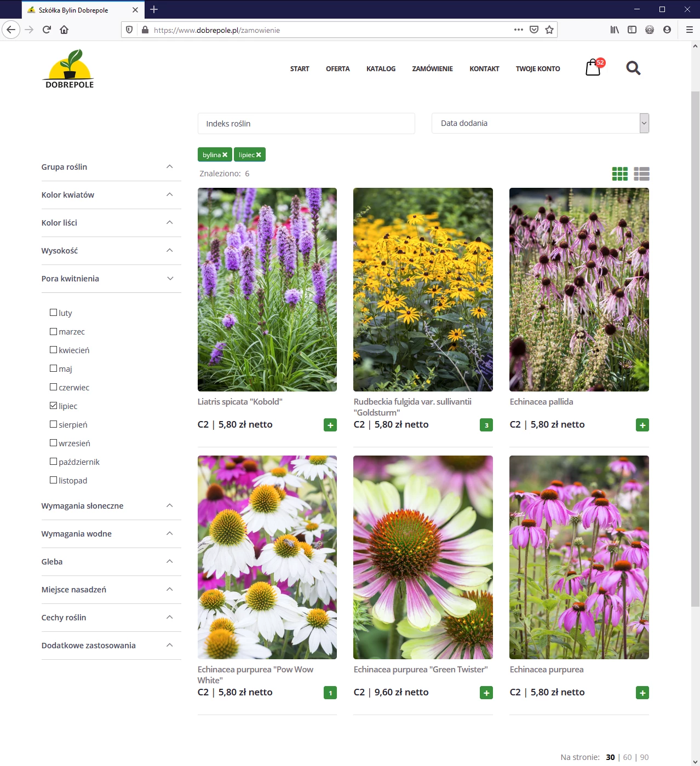Add Echinacea purpurea Green Twister to order
This screenshot has height=766, width=700.
(486, 693)
